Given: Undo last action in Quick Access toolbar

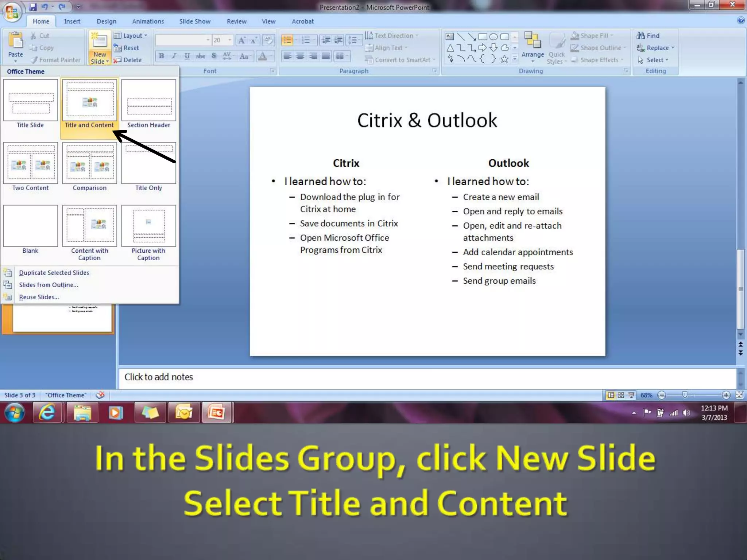Looking at the screenshot, I should (44, 7).
